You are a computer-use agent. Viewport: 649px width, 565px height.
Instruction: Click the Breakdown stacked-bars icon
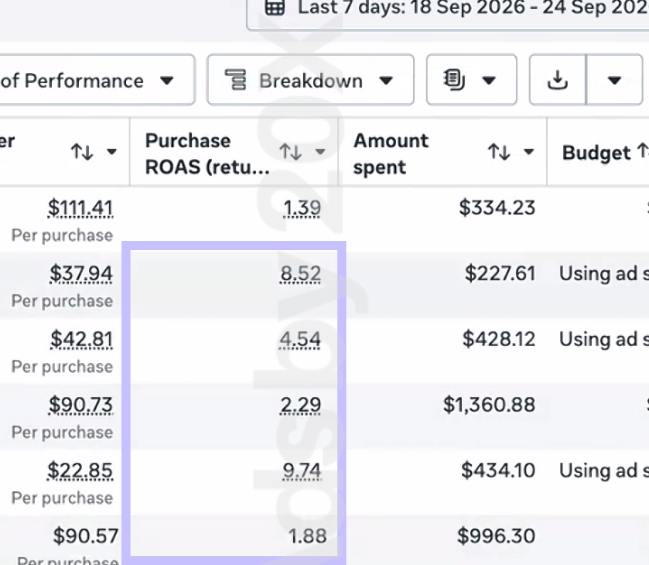236,79
